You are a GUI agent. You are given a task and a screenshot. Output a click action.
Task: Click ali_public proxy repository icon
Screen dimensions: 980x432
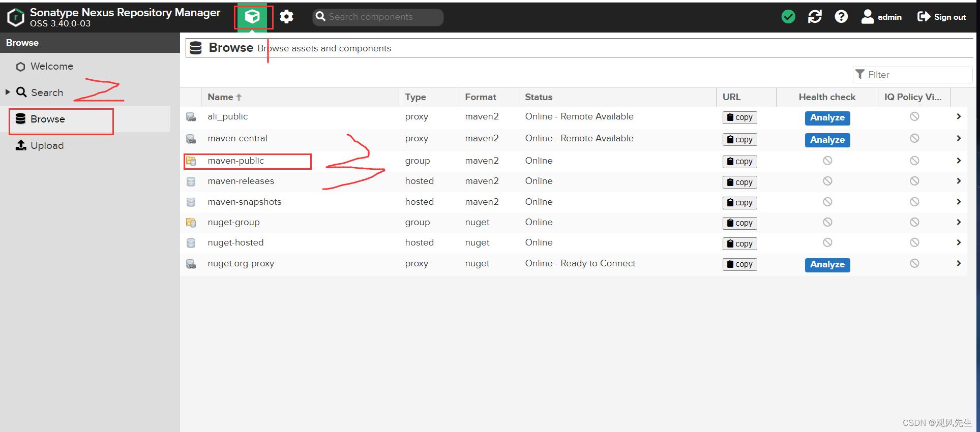click(191, 117)
